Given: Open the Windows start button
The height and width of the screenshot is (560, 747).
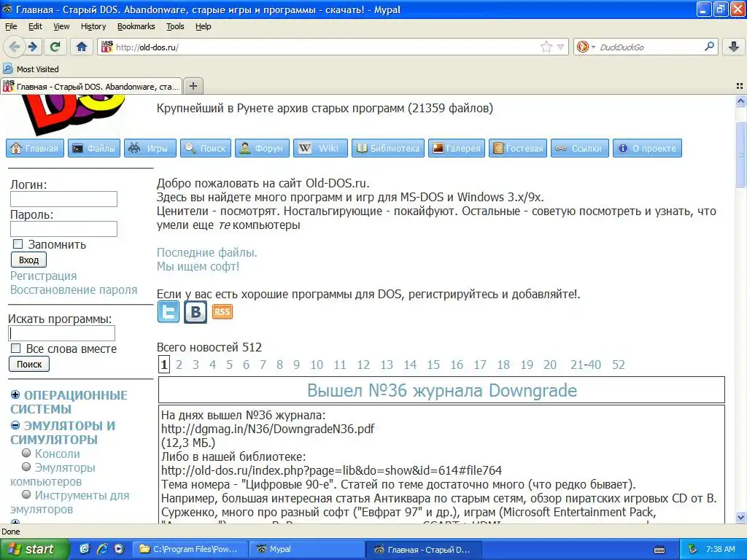Looking at the screenshot, I should click(x=34, y=549).
